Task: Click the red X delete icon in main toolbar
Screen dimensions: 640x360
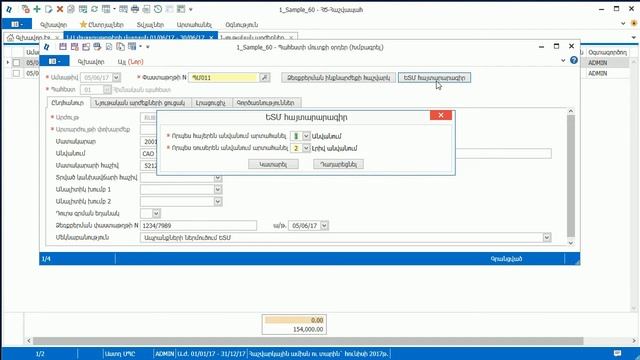Action: pyautogui.click(x=60, y=9)
